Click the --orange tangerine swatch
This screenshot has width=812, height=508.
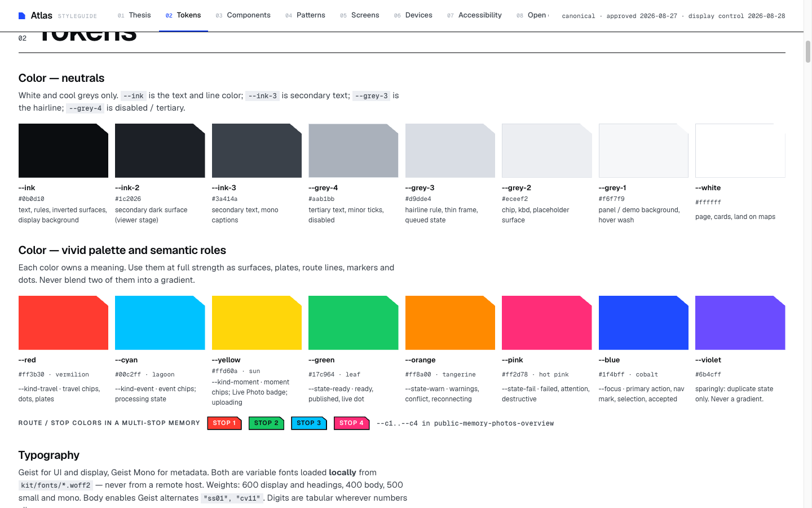[450, 323]
